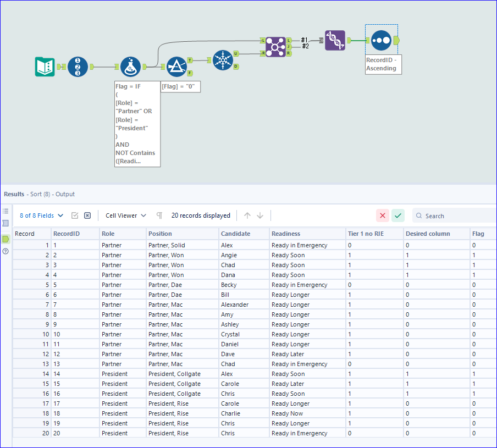Screen dimensions: 497x448
Task: Click the Flag column header
Action: 483,234
